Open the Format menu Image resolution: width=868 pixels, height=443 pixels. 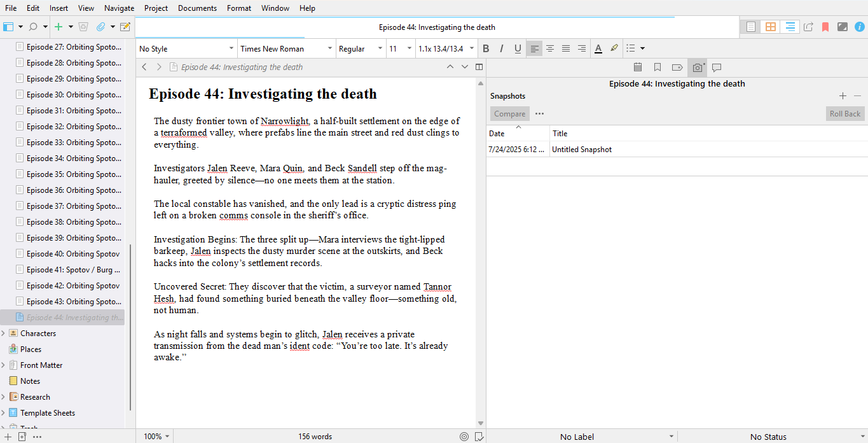point(238,8)
